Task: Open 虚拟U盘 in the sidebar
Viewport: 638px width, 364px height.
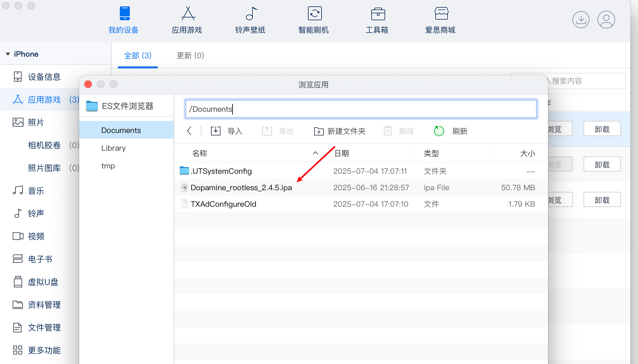Action: click(40, 282)
